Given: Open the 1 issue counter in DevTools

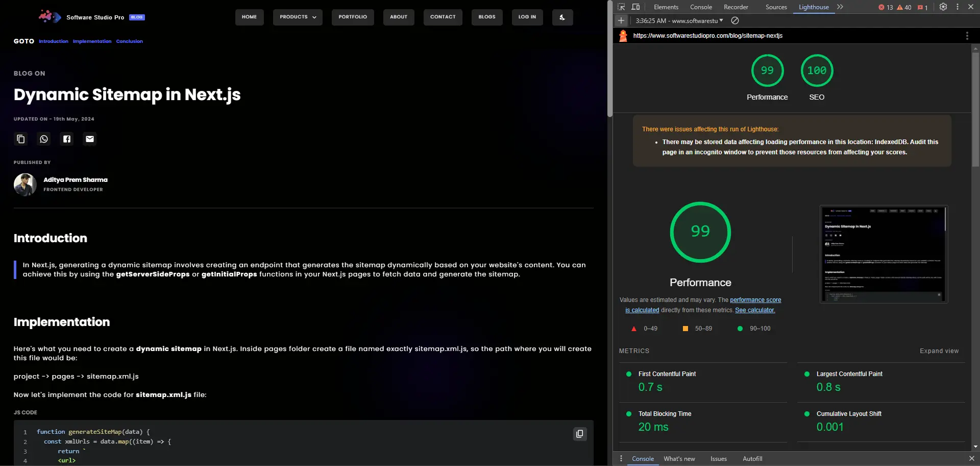Looking at the screenshot, I should [922, 7].
